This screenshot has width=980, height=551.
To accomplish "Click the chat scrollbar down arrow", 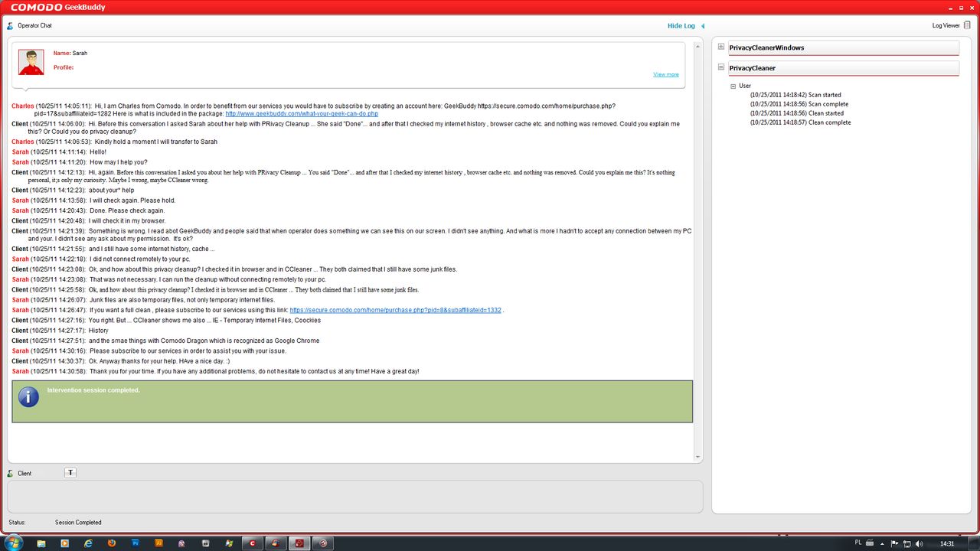I will [698, 457].
